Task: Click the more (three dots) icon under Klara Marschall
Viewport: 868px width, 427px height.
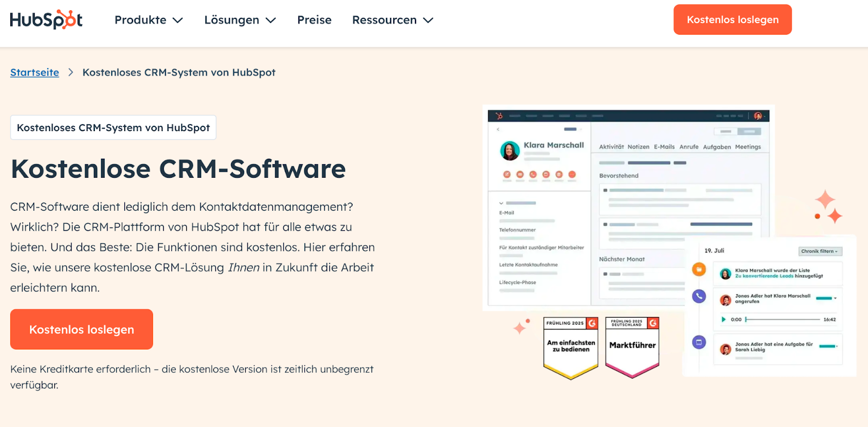Action: tap(572, 174)
